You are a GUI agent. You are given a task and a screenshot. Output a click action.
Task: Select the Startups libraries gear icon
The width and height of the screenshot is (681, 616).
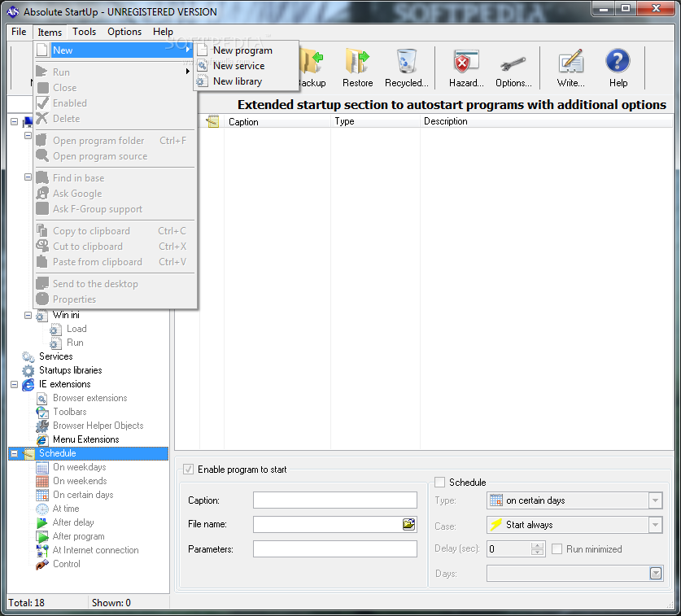pos(28,370)
